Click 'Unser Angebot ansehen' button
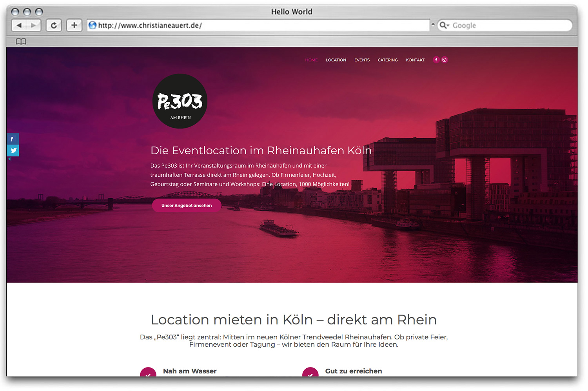 tap(187, 205)
